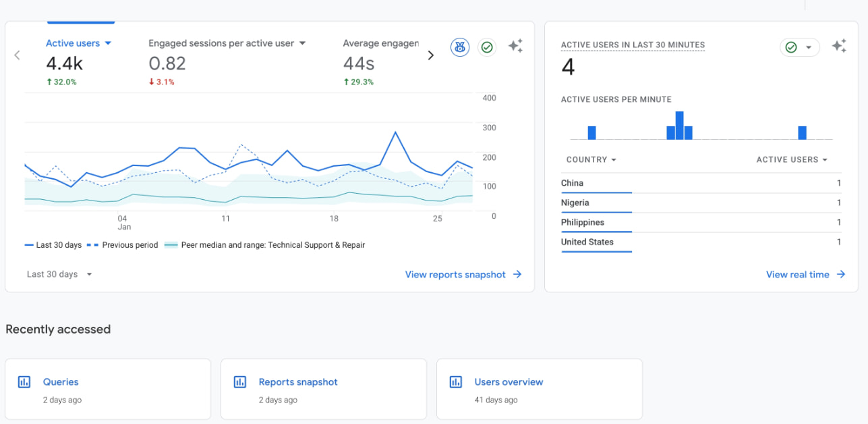Open the Users overview recently accessed card
The height and width of the screenshot is (424, 868).
[x=540, y=389]
